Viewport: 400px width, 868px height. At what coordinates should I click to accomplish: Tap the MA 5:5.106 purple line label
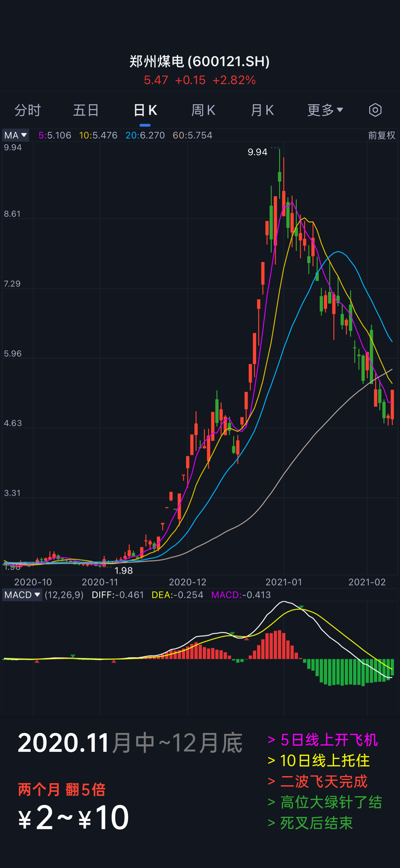click(x=55, y=135)
